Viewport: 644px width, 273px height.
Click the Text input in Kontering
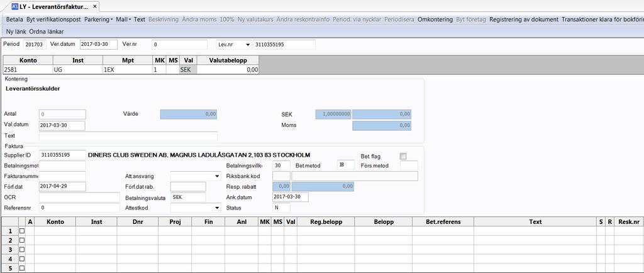(128, 136)
